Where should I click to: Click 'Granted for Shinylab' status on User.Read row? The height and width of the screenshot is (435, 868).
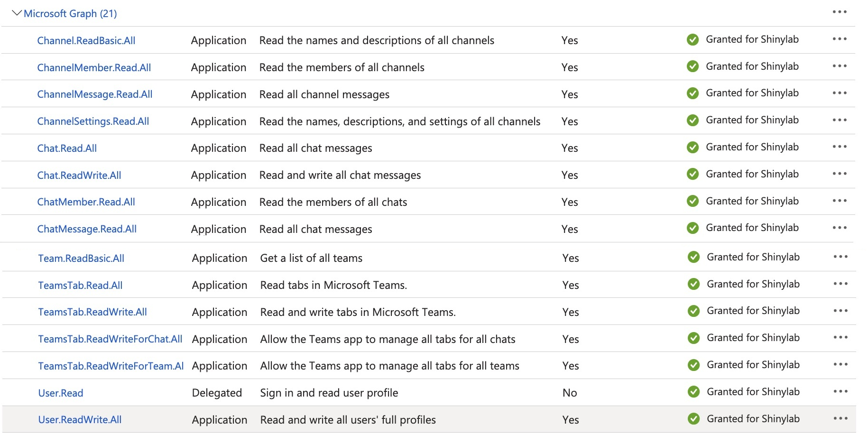753,392
